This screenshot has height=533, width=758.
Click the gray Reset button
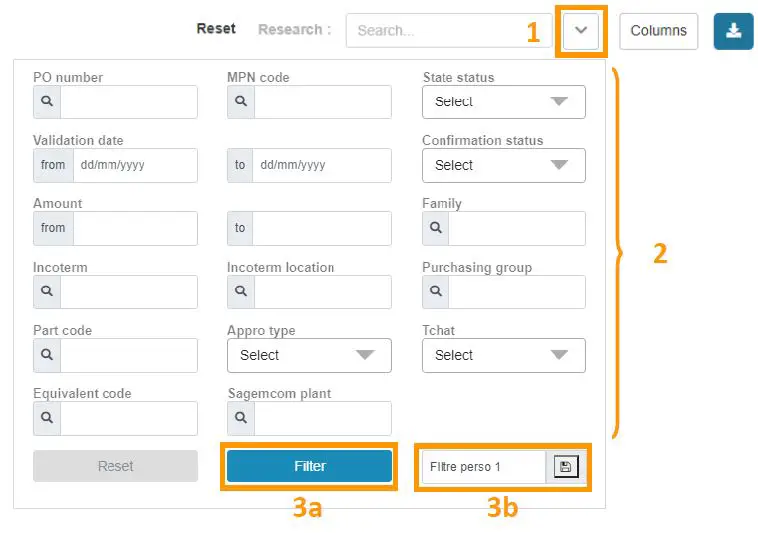pyautogui.click(x=115, y=466)
